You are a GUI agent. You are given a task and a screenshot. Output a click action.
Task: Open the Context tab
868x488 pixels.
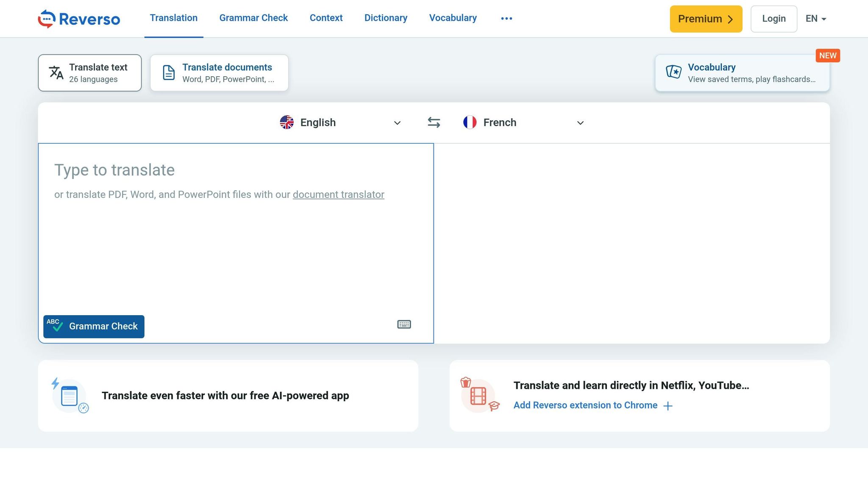click(x=326, y=18)
